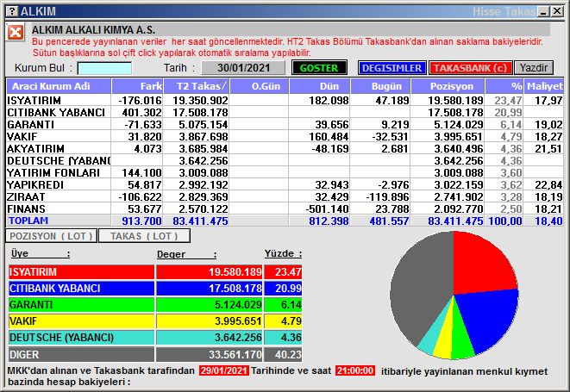Select GARANTI row in table

coord(285,125)
